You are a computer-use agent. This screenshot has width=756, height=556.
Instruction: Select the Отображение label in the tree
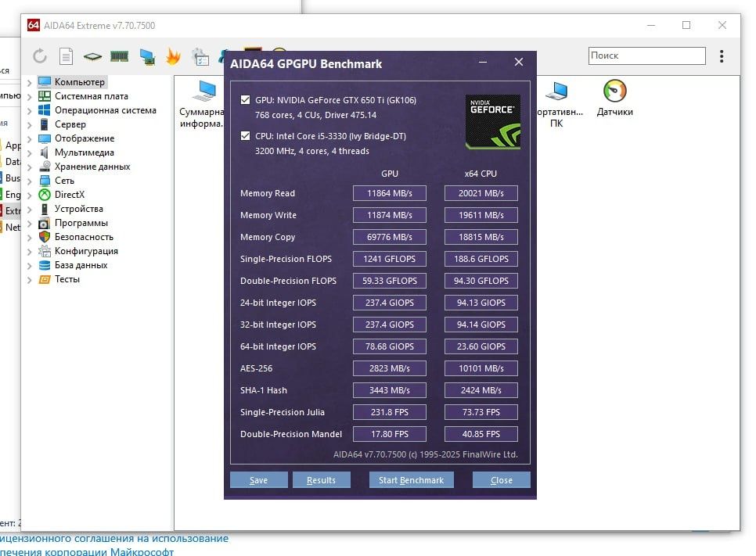coord(85,138)
